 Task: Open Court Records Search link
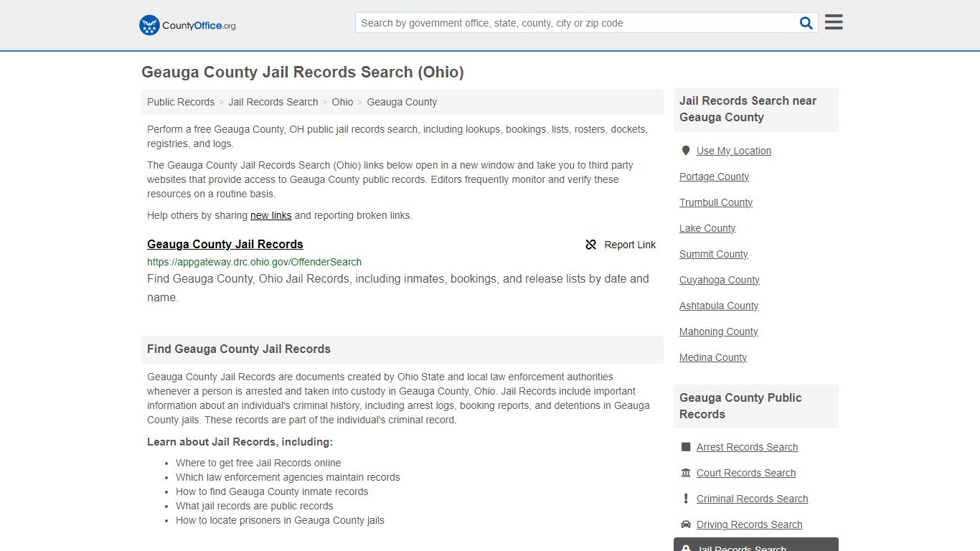pos(746,473)
